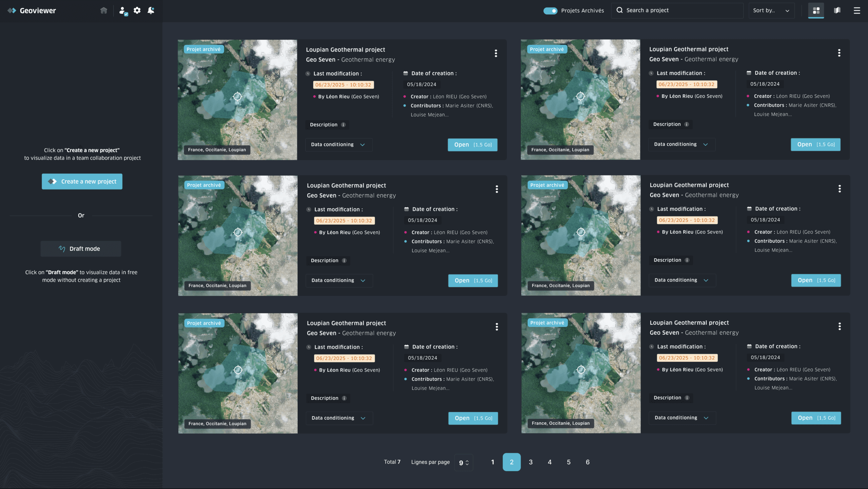Image resolution: width=868 pixels, height=489 pixels.
Task: Click the Search a project field
Action: (678, 11)
